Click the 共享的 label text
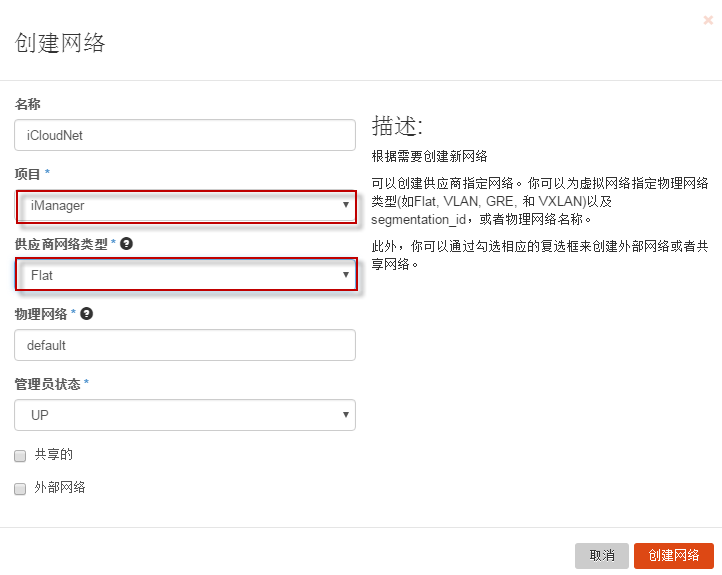The height and width of the screenshot is (575, 722). (x=54, y=455)
